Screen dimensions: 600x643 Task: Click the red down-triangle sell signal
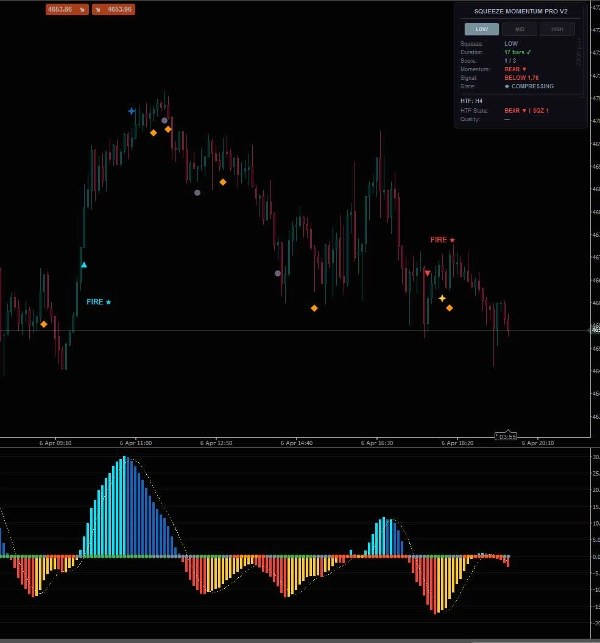427,273
